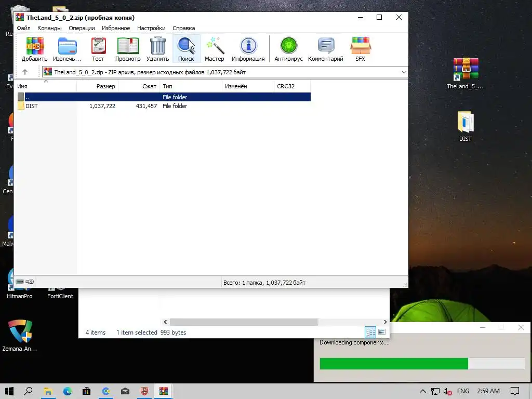The image size is (532, 399).
Task: Click the SFX self-extracting archive icon
Action: (x=361, y=49)
